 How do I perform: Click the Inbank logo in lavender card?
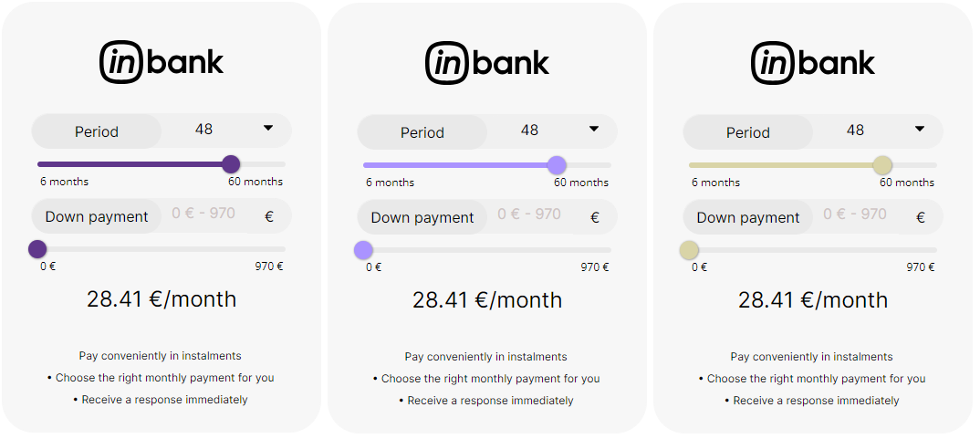(x=487, y=62)
